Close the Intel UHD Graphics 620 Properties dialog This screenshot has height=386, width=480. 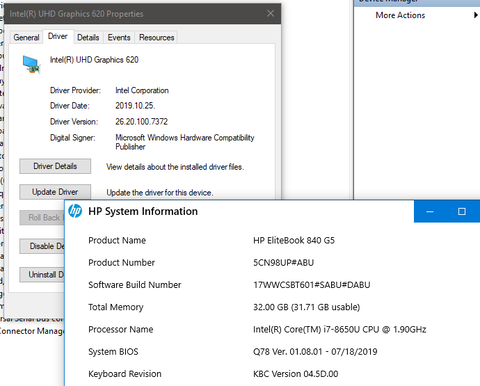270,13
